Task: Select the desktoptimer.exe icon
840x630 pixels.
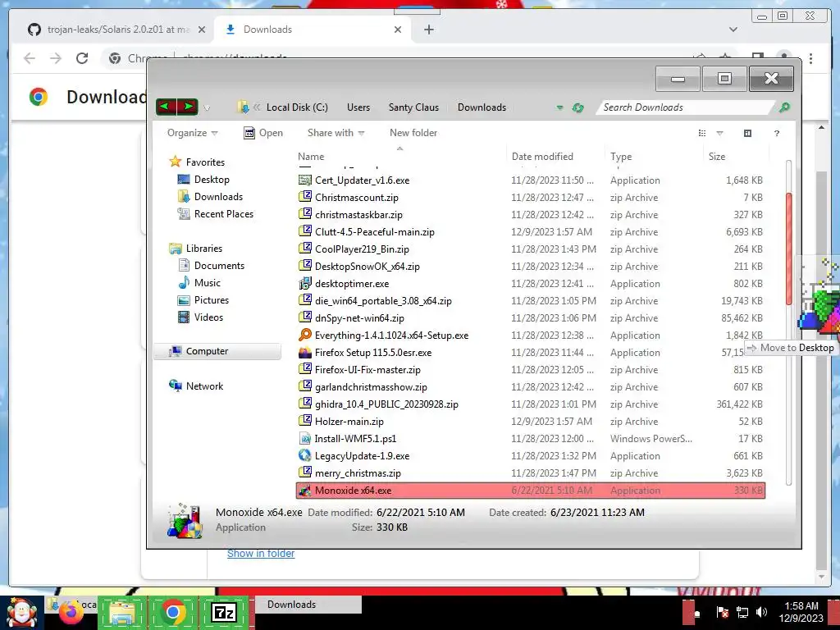Action: tap(305, 283)
